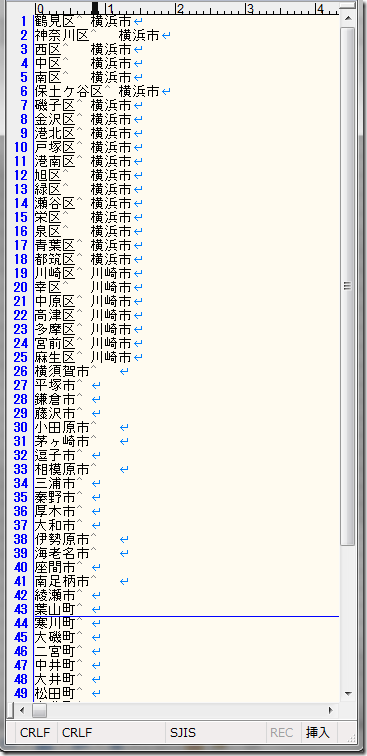Image resolution: width=367 pixels, height=756 pixels.
Task: Click line number 26 in the gutter
Action: [22, 371]
